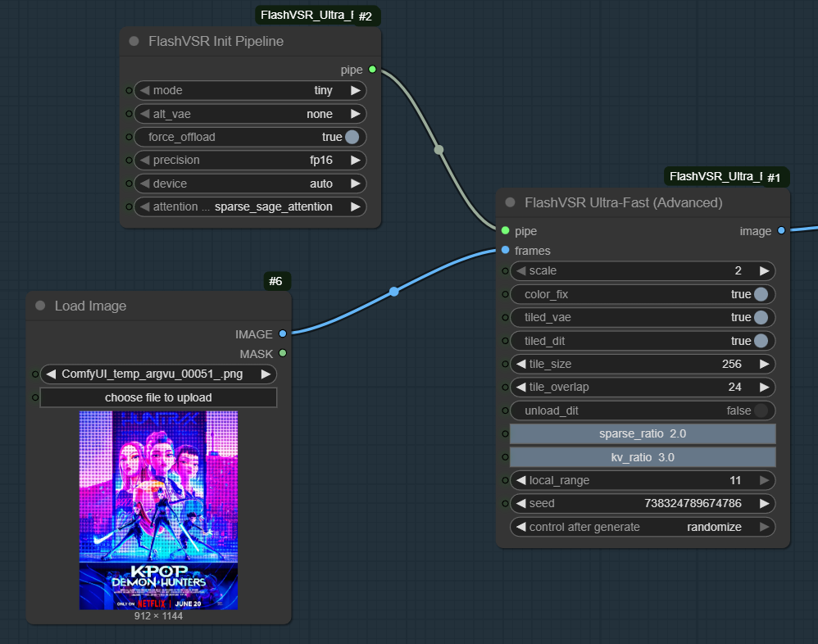Open the precision fp16 dropdown
Image resolution: width=818 pixels, height=644 pixels.
pos(250,160)
